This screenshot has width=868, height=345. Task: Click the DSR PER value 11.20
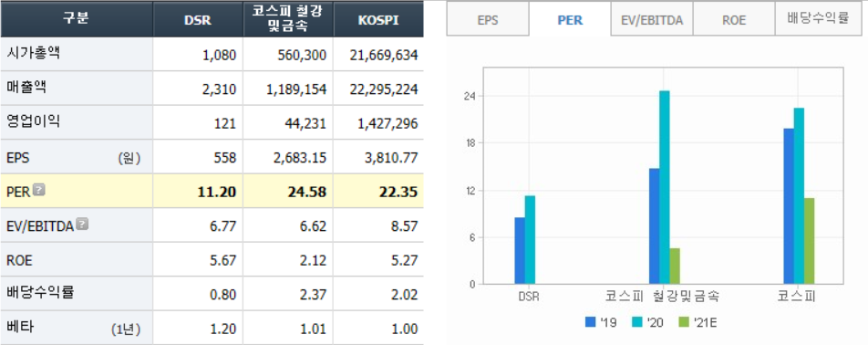pos(218,193)
